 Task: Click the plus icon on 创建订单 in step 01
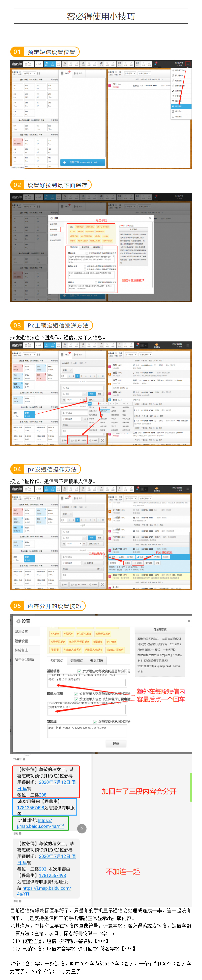(64, 162)
